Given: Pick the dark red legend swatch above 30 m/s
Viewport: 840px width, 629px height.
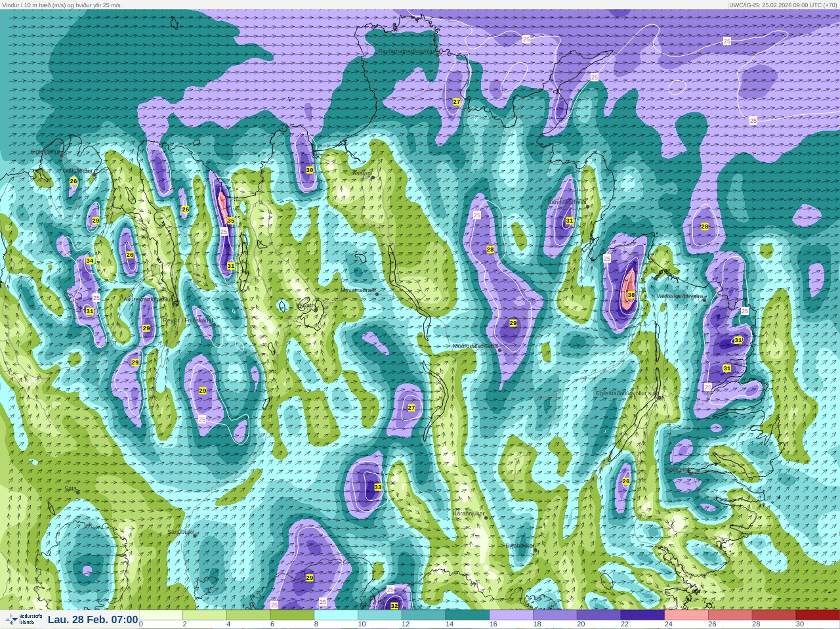Looking at the screenshot, I should pyautogui.click(x=817, y=615).
